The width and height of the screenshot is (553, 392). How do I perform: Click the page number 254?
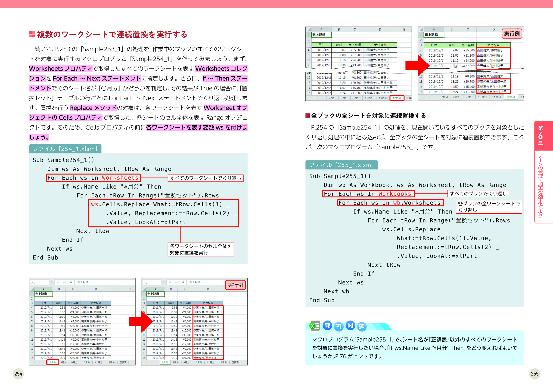(x=18, y=374)
